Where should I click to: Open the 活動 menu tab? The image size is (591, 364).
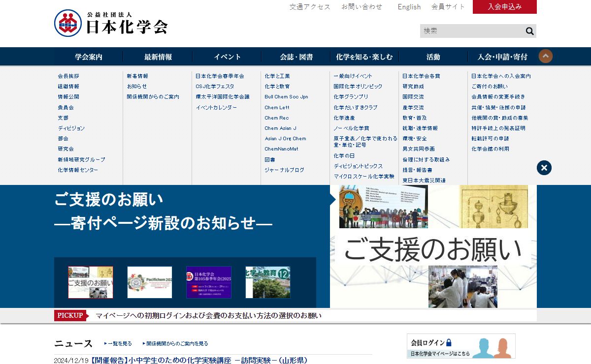pos(433,57)
